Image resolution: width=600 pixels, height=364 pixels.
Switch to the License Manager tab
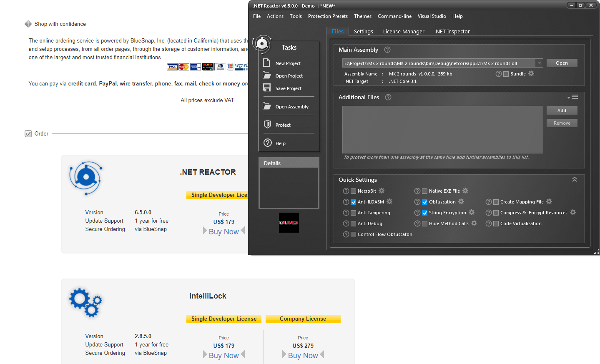tap(404, 31)
